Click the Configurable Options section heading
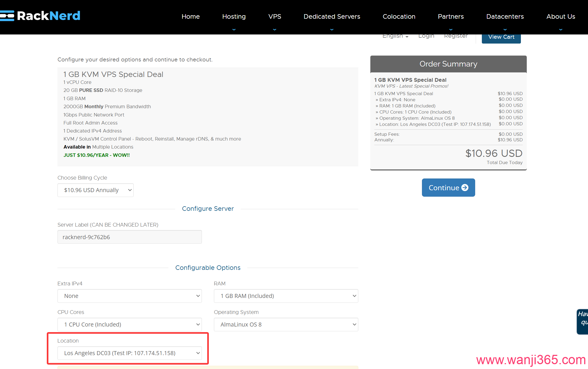 tap(208, 268)
